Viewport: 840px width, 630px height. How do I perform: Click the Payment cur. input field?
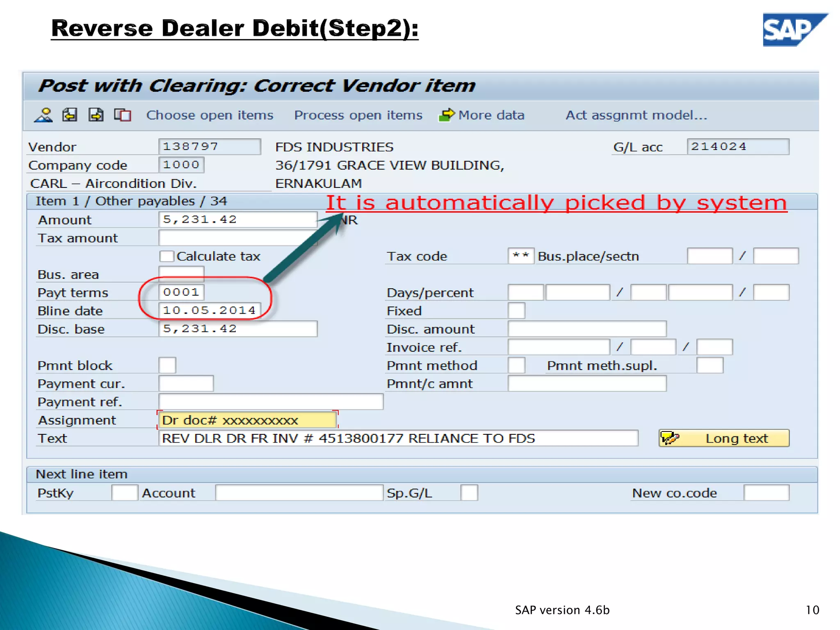[x=186, y=383]
